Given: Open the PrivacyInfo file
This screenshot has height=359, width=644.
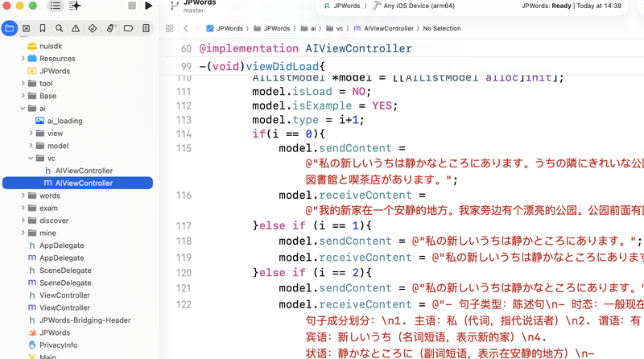Looking at the screenshot, I should point(52,345).
